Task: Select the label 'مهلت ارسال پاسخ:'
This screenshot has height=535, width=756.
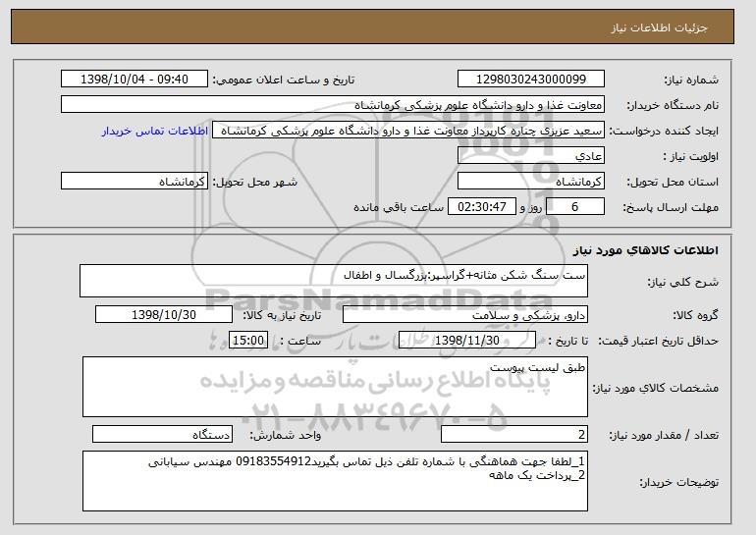Action: click(671, 208)
